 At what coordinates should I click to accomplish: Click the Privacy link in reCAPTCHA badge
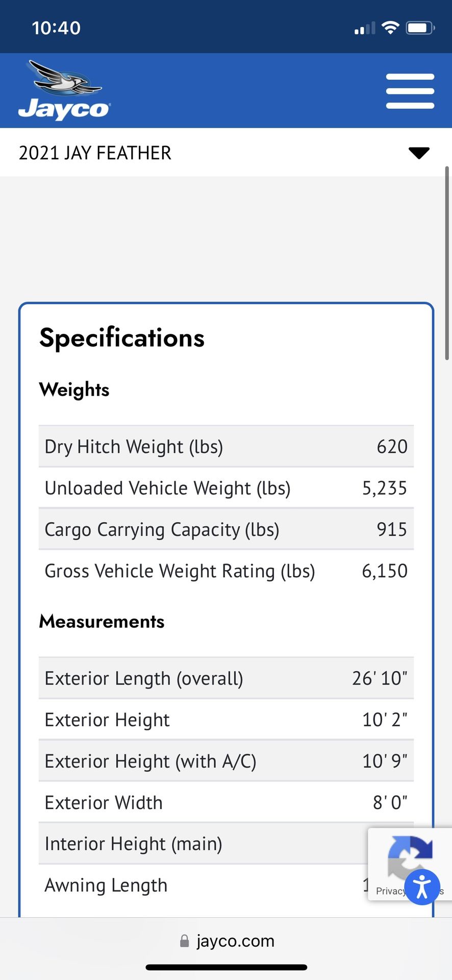[390, 891]
